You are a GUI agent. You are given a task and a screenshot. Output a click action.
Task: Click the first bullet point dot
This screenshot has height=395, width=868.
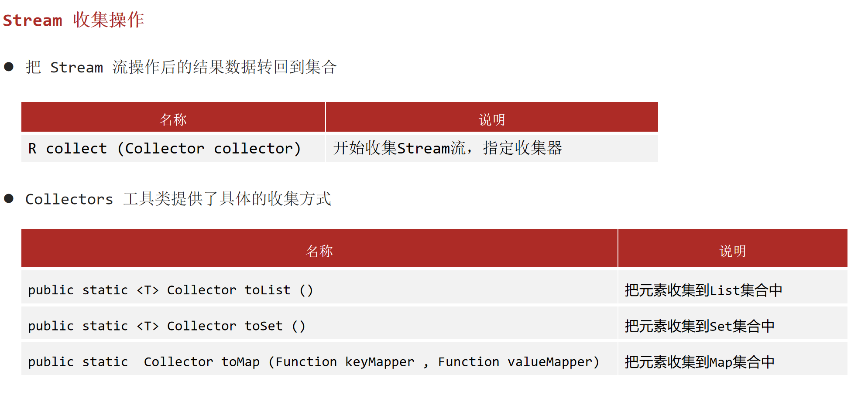[x=9, y=67]
